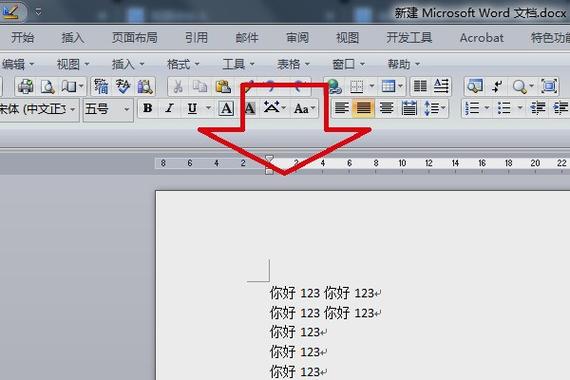This screenshot has width=570, height=380.
Task: Switch to the Acrobat ribbon tab
Action: click(x=482, y=37)
